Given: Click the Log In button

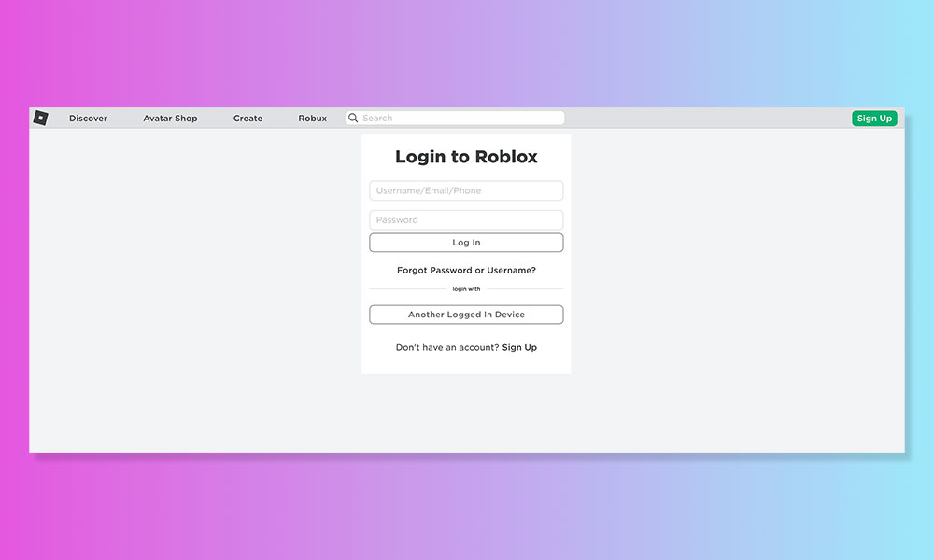Looking at the screenshot, I should point(466,243).
